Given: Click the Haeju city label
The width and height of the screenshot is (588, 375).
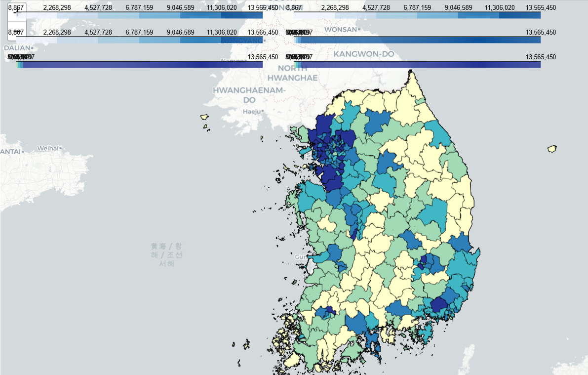Looking at the screenshot, I should pyautogui.click(x=253, y=112).
